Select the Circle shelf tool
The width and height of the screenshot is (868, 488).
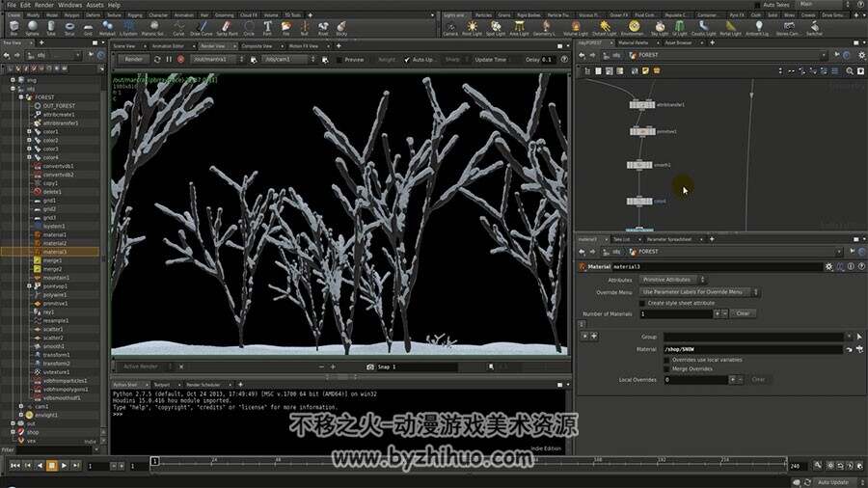(x=249, y=27)
